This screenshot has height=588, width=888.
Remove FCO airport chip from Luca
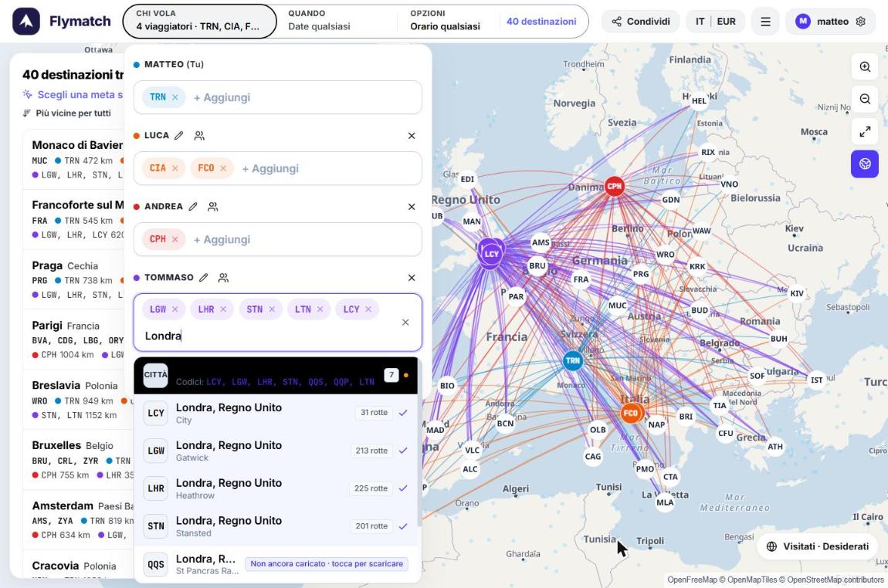click(223, 168)
